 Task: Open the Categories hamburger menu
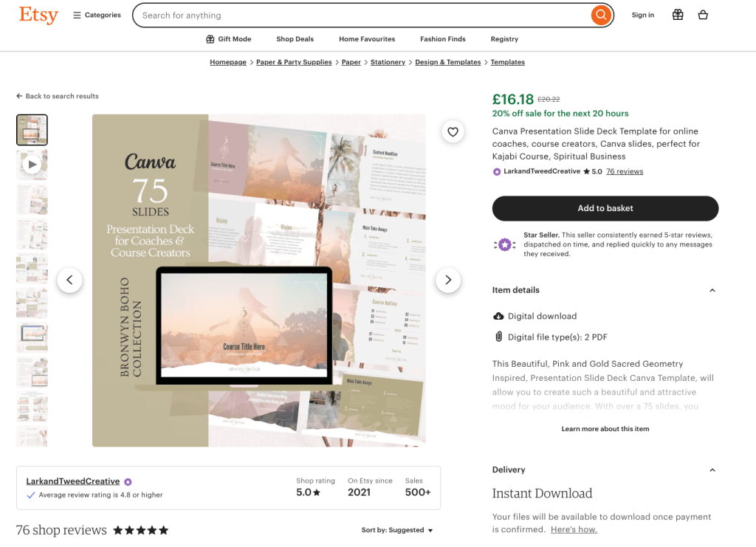(x=97, y=15)
